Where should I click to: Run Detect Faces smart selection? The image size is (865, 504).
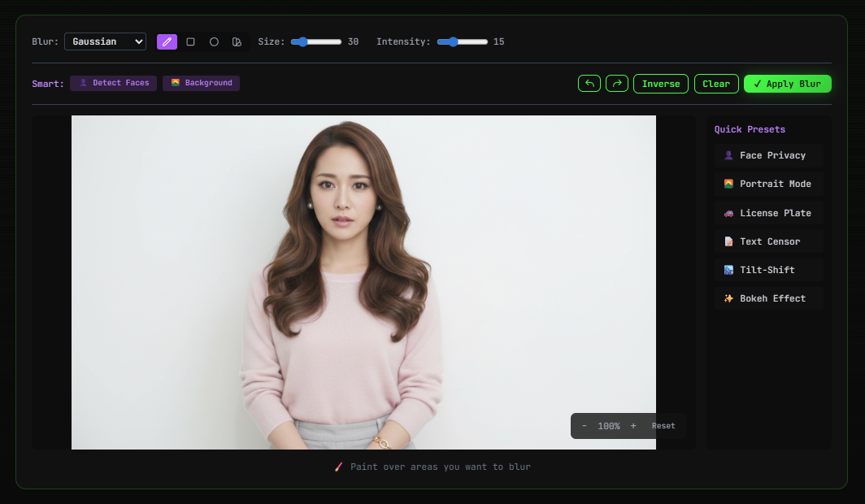[113, 82]
